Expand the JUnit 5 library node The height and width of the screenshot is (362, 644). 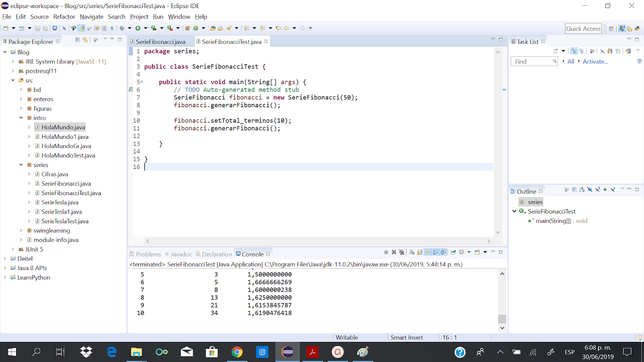(12, 249)
